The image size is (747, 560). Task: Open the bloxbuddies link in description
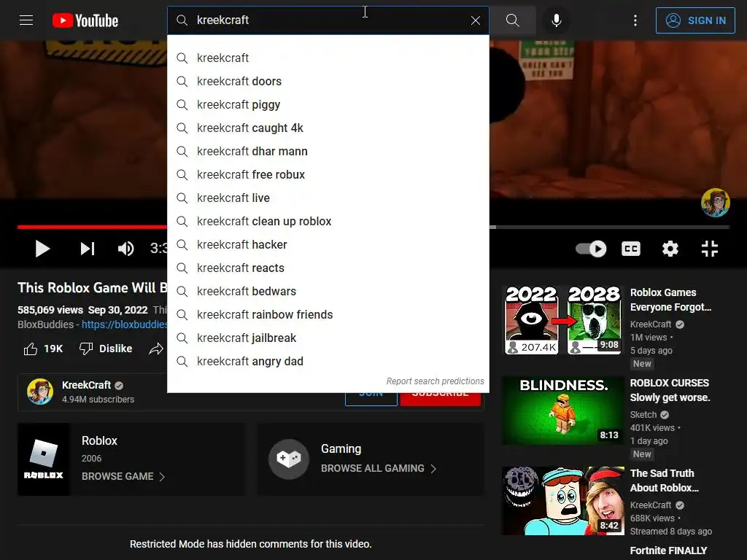(x=124, y=324)
